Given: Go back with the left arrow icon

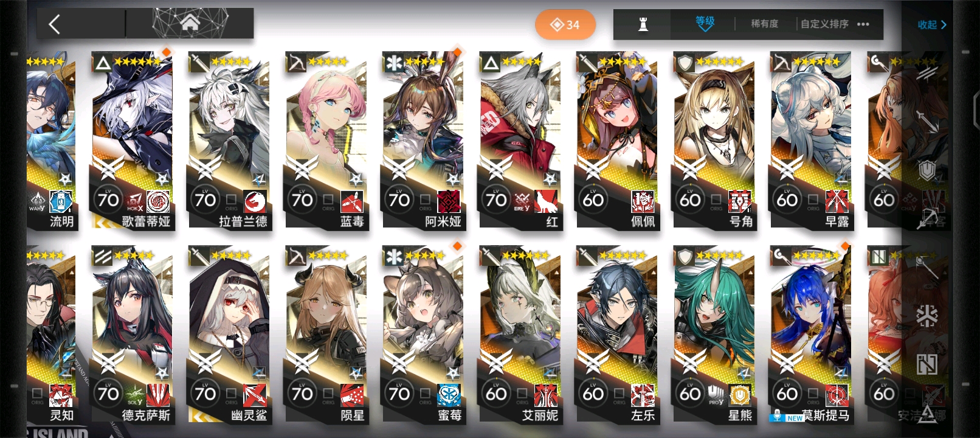Looking at the screenshot, I should (x=55, y=24).
